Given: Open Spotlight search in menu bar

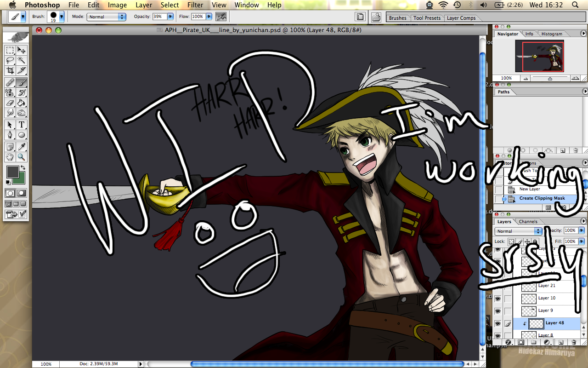Looking at the screenshot, I should tap(575, 5).
